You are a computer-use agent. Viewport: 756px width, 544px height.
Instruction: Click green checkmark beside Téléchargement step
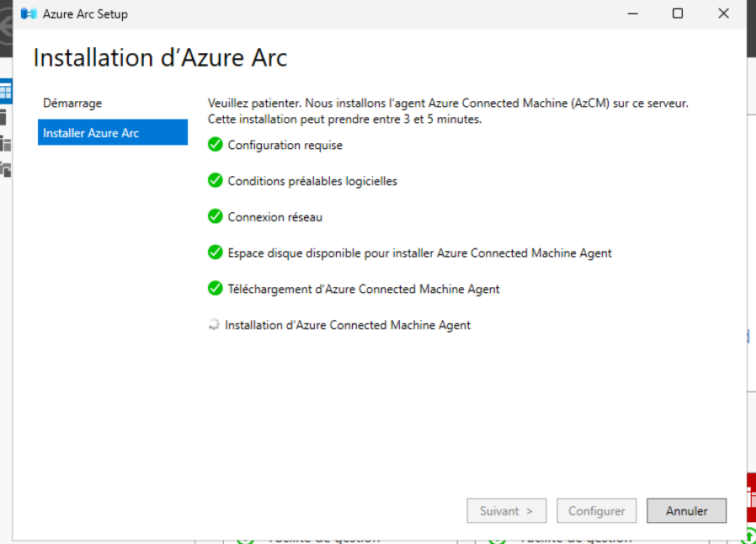click(x=216, y=289)
